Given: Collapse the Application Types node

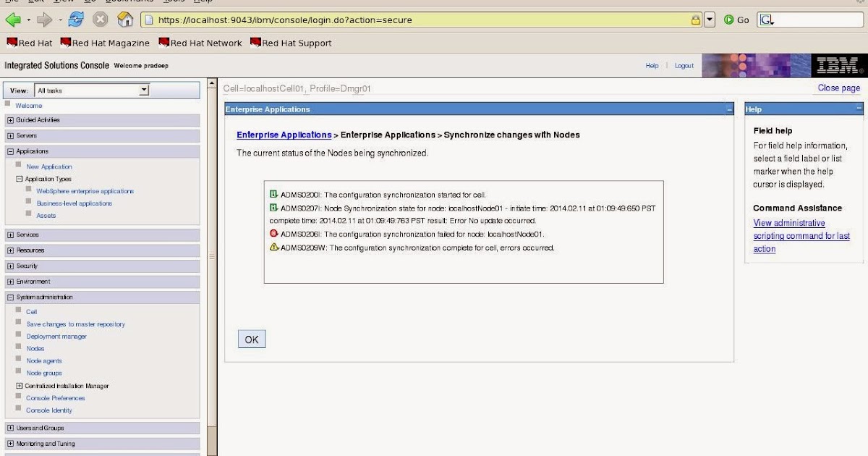Looking at the screenshot, I should point(20,179).
